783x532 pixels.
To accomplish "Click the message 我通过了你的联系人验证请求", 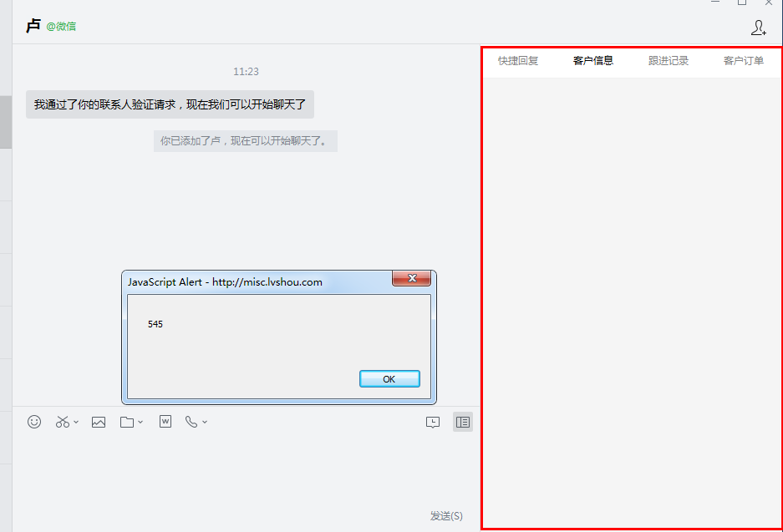I will point(170,104).
